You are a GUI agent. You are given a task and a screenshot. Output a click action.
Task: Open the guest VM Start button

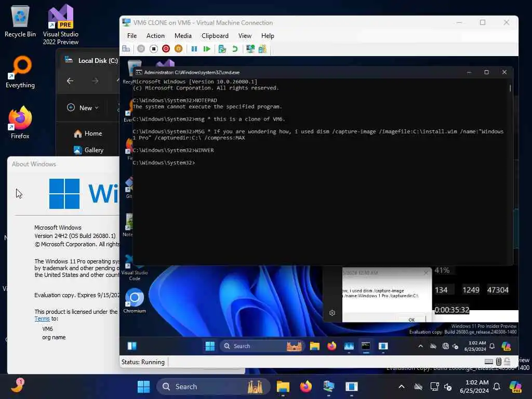pyautogui.click(x=210, y=346)
